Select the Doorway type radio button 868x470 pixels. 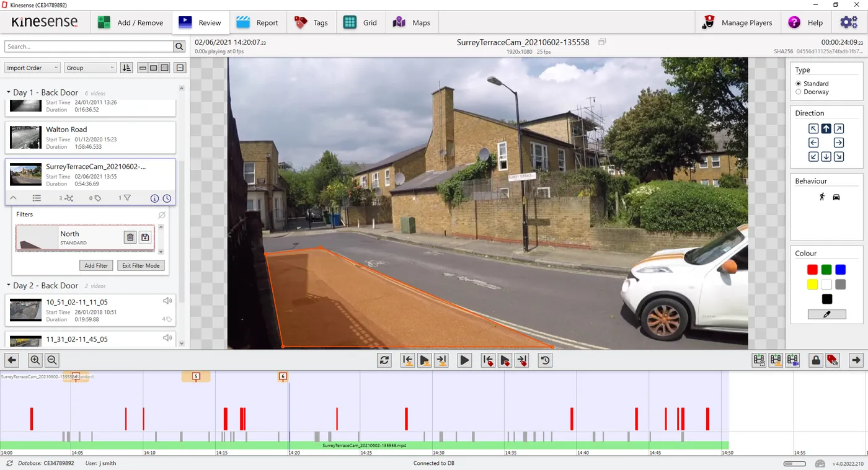coord(799,92)
